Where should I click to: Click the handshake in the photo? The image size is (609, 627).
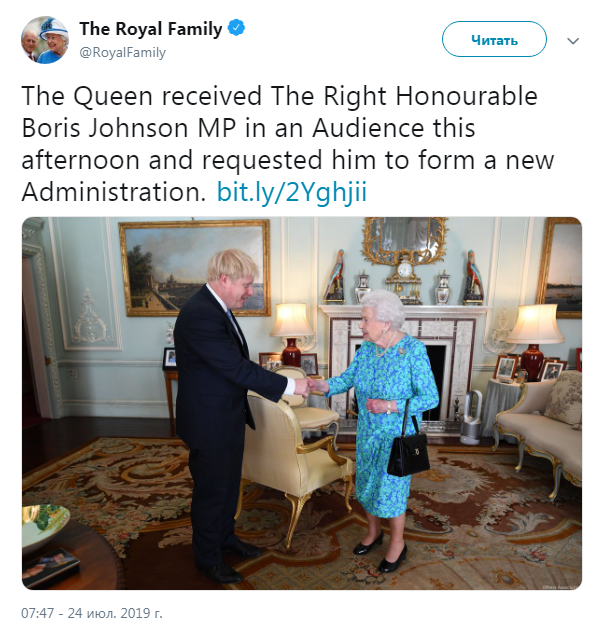pyautogui.click(x=315, y=384)
